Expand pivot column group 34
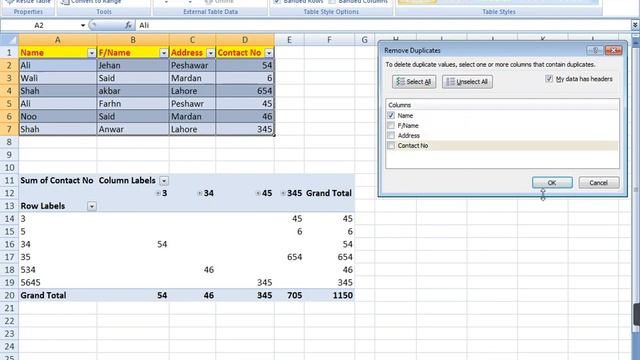This screenshot has height=360, width=640. point(200,193)
